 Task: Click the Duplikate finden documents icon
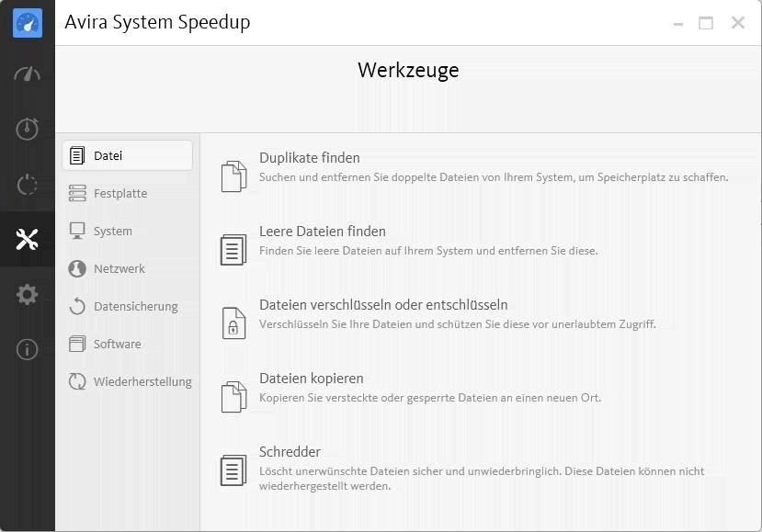coord(233,176)
